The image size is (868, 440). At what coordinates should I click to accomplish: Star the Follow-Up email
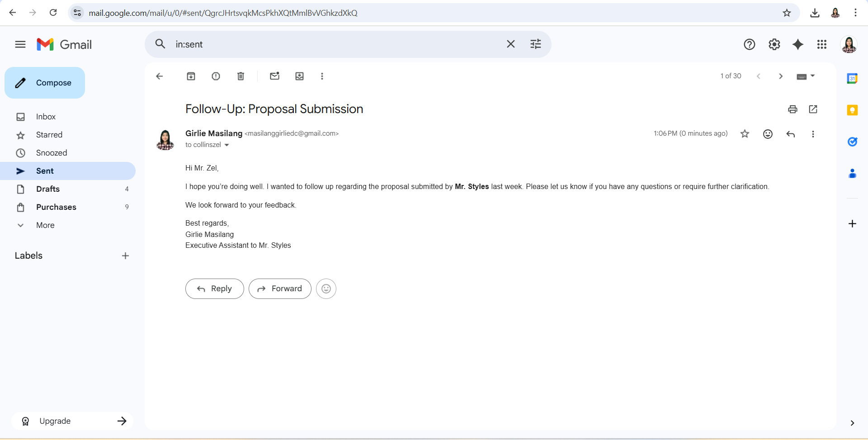point(745,134)
